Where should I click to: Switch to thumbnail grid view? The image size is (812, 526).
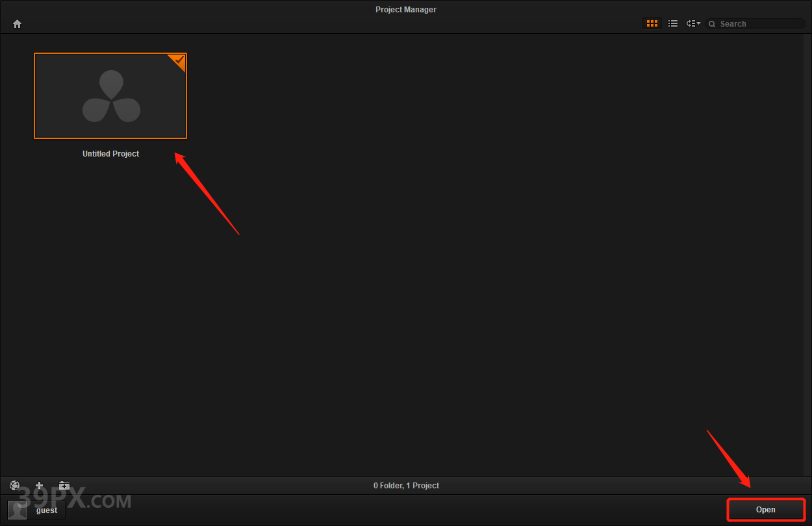point(652,23)
